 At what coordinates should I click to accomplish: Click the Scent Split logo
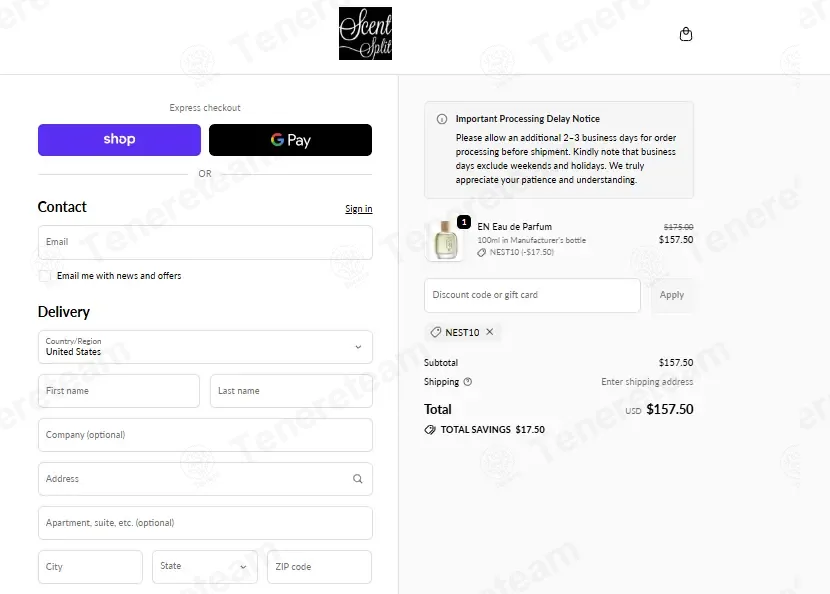365,33
